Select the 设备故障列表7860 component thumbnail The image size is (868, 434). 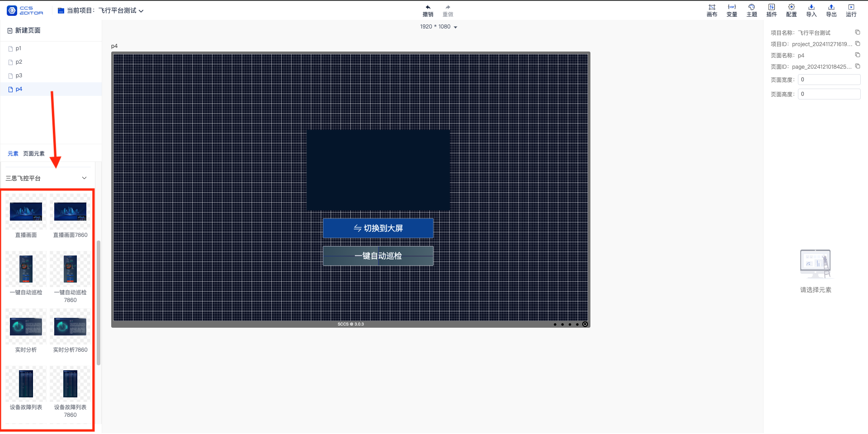[70, 384]
